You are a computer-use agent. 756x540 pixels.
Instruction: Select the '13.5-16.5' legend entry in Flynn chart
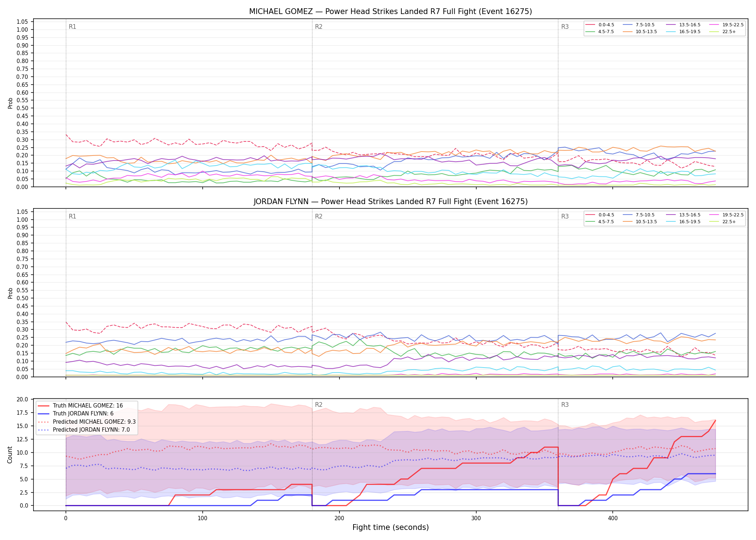click(683, 215)
